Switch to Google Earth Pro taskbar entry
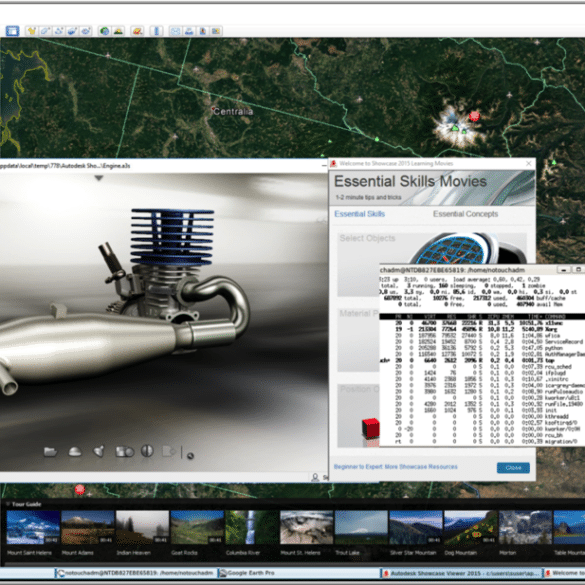Screen dimensions: 585x585 pos(298,573)
